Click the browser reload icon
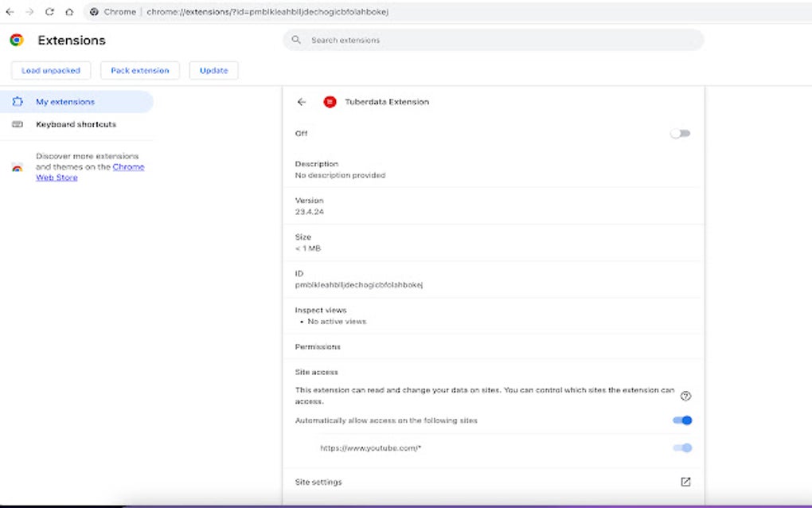The width and height of the screenshot is (812, 508). [50, 12]
